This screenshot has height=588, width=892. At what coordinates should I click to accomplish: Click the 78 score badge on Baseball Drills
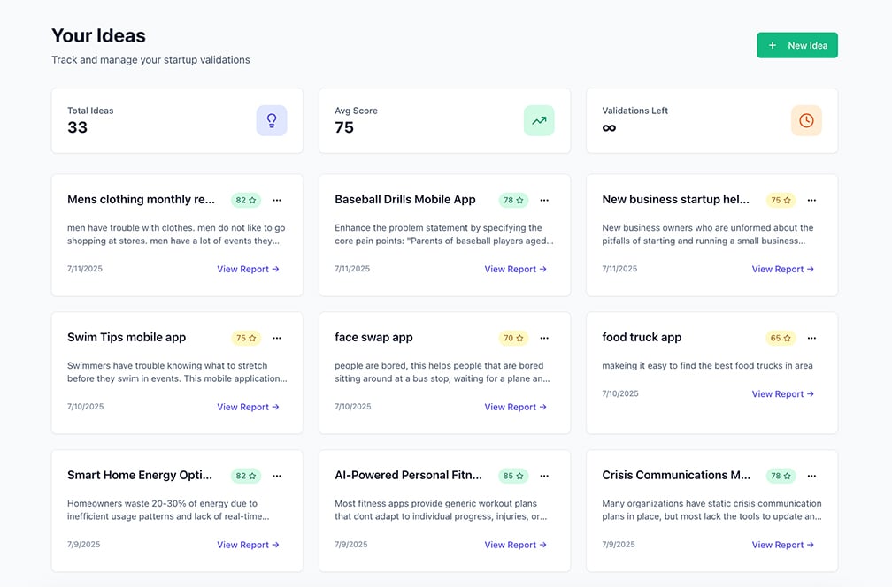[513, 200]
